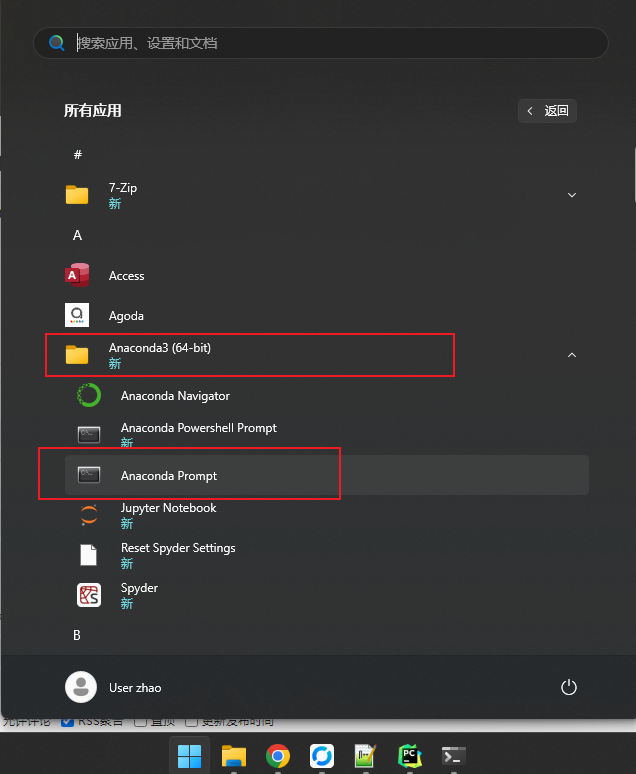This screenshot has width=636, height=774.
Task: Click the all-apps list scrollbar
Action: [634, 175]
